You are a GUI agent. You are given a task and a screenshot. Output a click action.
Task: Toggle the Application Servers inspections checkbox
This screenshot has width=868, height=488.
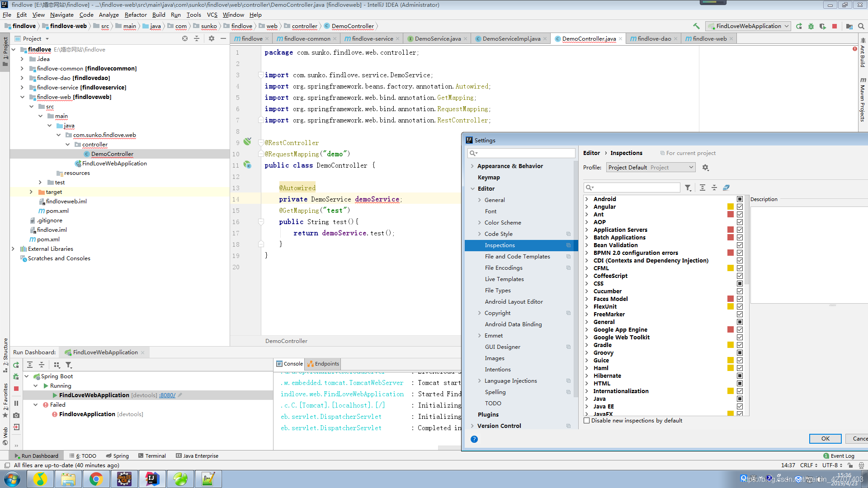click(x=740, y=230)
